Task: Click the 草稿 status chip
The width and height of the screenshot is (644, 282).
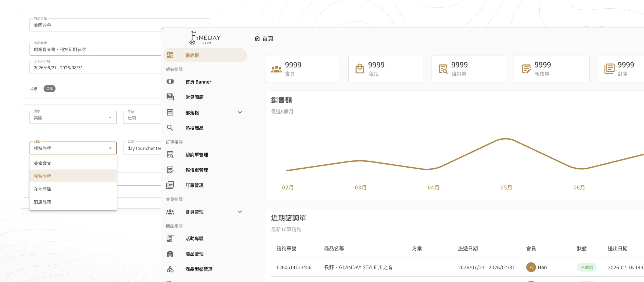Action: pyautogui.click(x=49, y=89)
